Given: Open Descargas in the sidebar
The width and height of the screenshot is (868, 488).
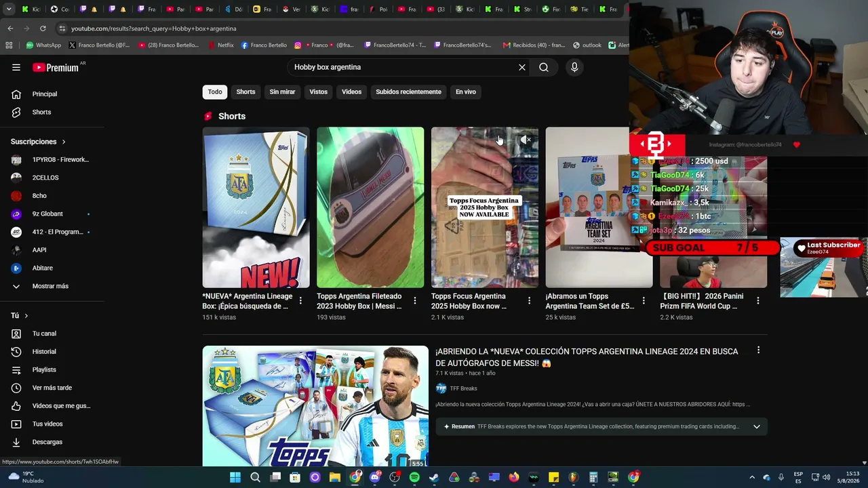Looking at the screenshot, I should 47,442.
